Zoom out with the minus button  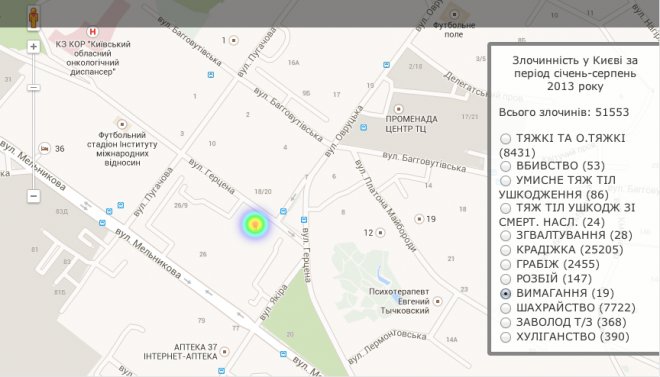34,196
